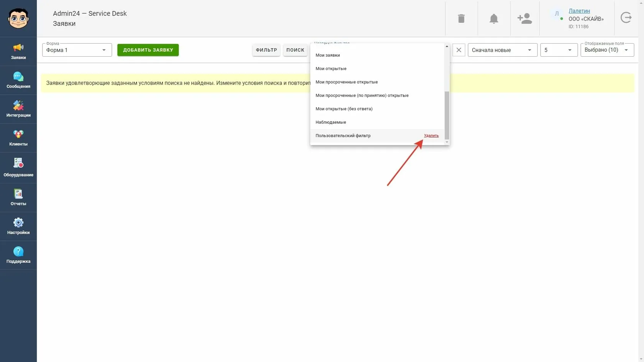This screenshot has width=644, height=362.
Task: Click the trash bin icon in header
Action: [461, 18]
